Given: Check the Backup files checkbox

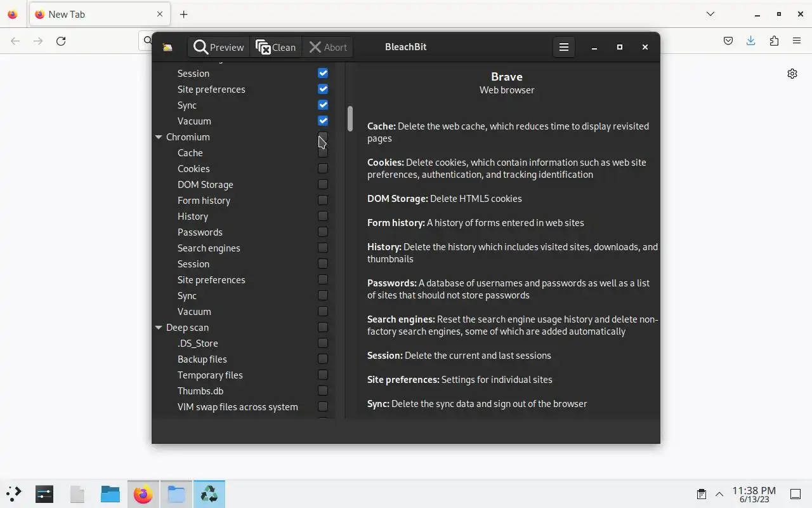Looking at the screenshot, I should point(323,359).
